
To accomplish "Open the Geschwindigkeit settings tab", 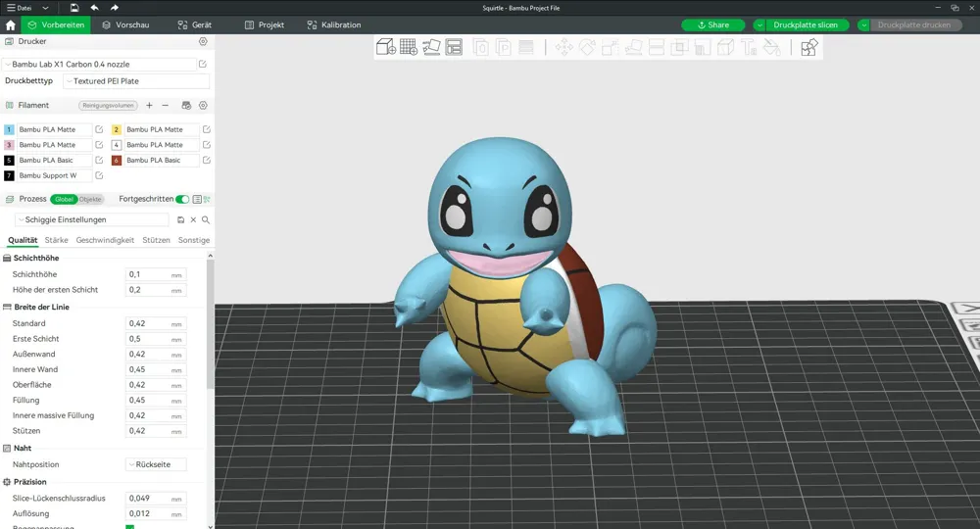I will (105, 240).
